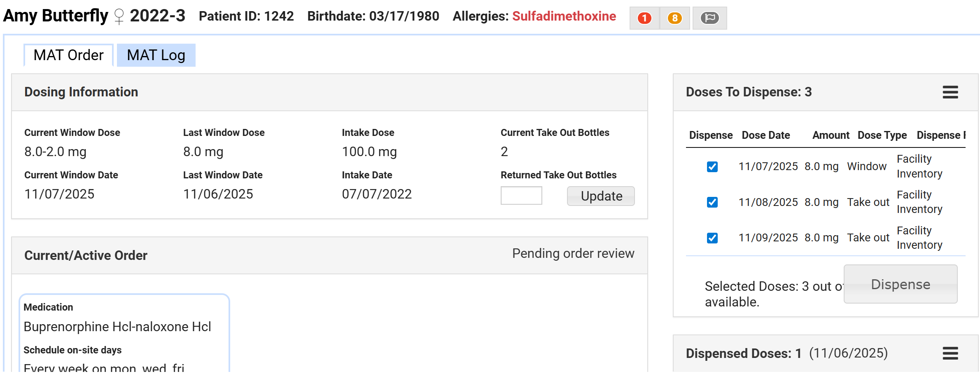Screen dimensions: 980x374
Task: Click the orange alert badge showing 8
Action: tap(674, 18)
